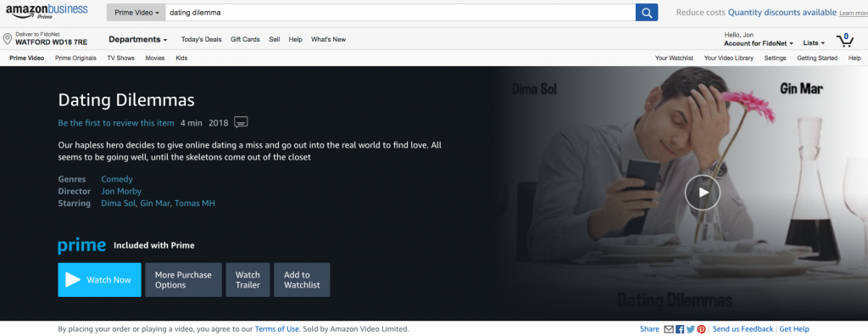Open the Comedy genre link
868x336 pixels.
tap(117, 179)
